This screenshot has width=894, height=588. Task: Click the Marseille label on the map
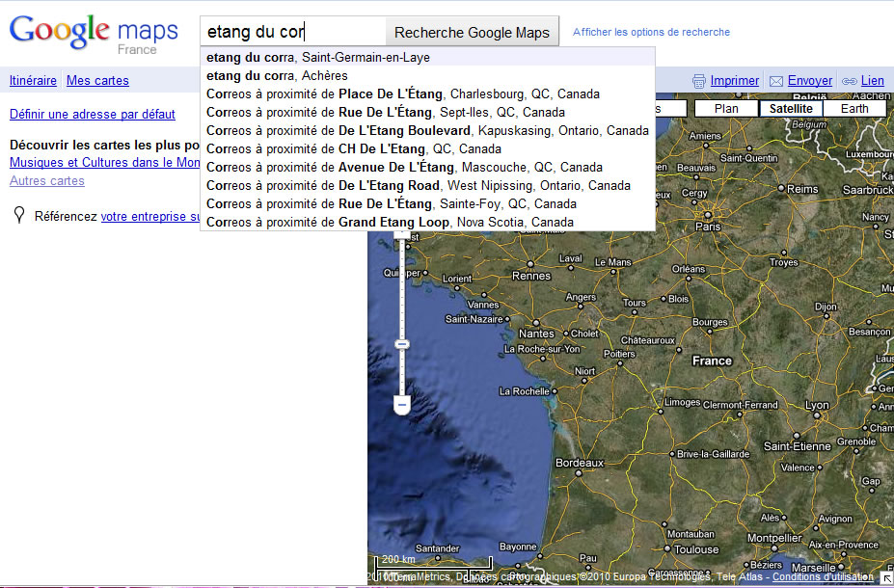point(814,568)
